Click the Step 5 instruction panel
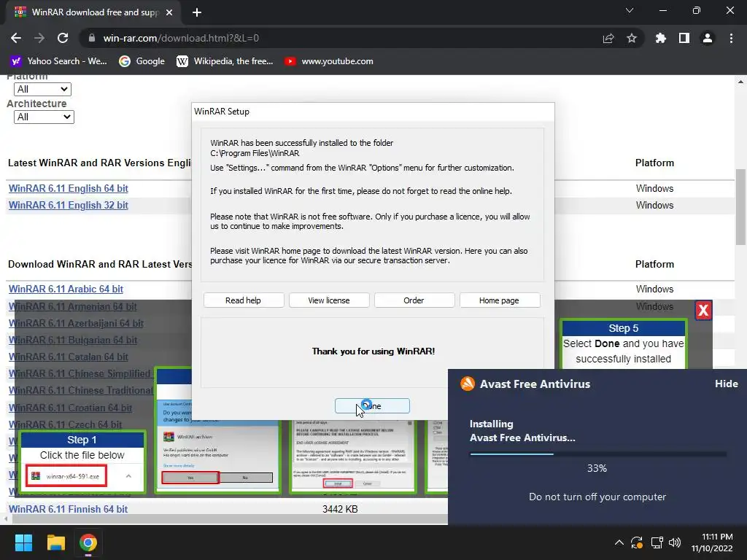 click(623, 344)
